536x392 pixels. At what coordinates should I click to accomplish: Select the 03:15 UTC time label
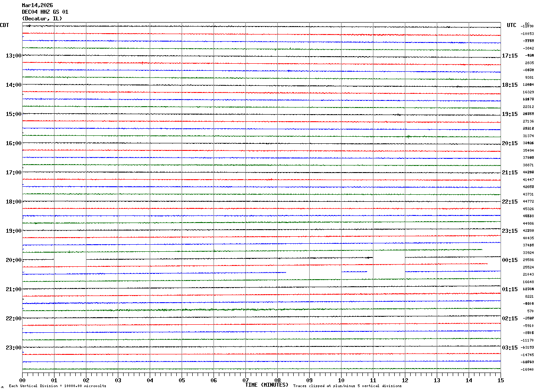510,348
